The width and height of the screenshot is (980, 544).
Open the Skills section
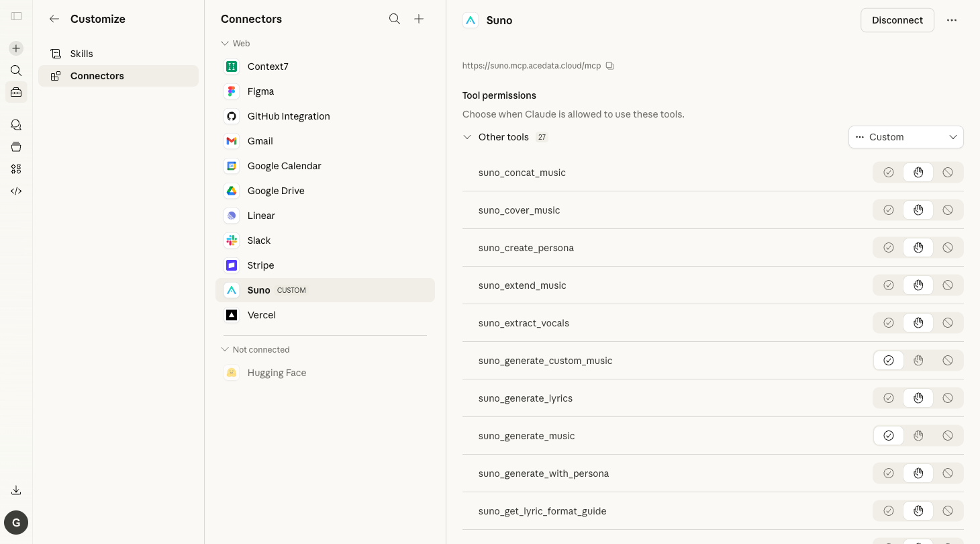coord(118,54)
